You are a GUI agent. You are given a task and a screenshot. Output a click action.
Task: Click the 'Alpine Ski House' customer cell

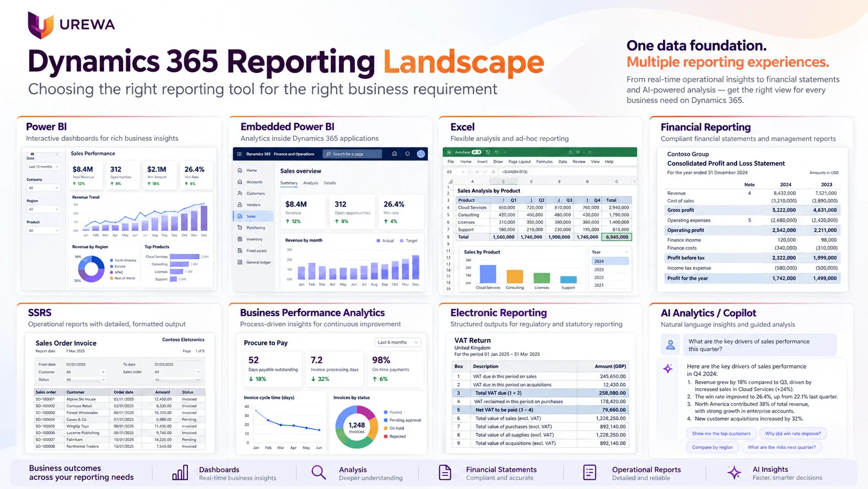tap(81, 399)
